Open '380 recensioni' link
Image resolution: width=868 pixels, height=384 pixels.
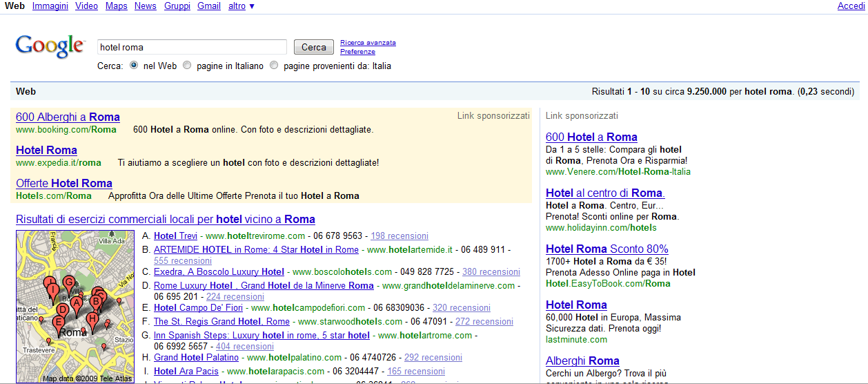point(491,272)
